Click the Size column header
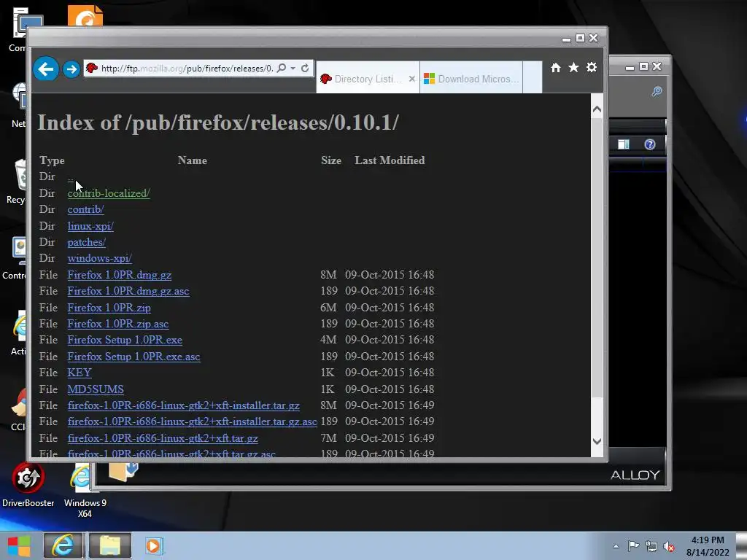The height and width of the screenshot is (560, 747). tap(331, 160)
